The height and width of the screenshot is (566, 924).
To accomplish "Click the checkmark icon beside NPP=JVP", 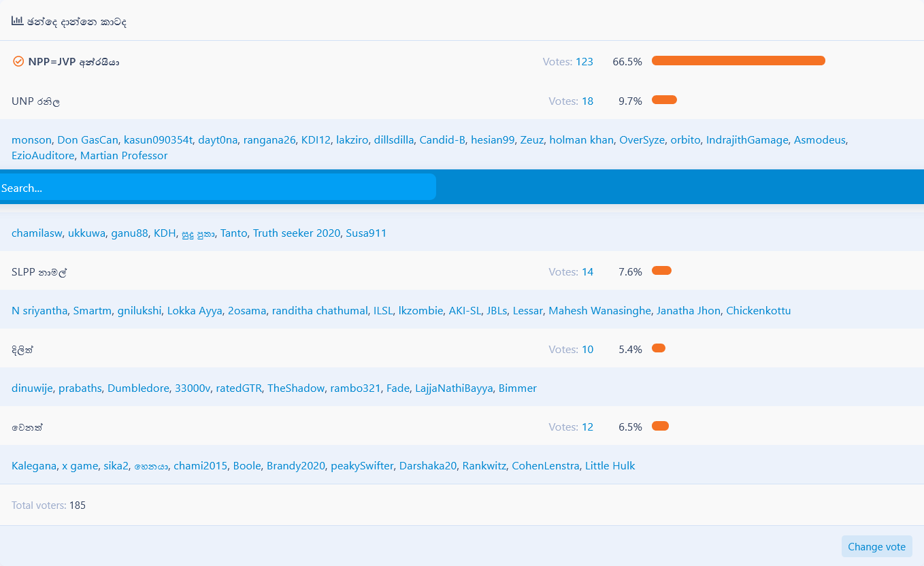I will pos(18,62).
